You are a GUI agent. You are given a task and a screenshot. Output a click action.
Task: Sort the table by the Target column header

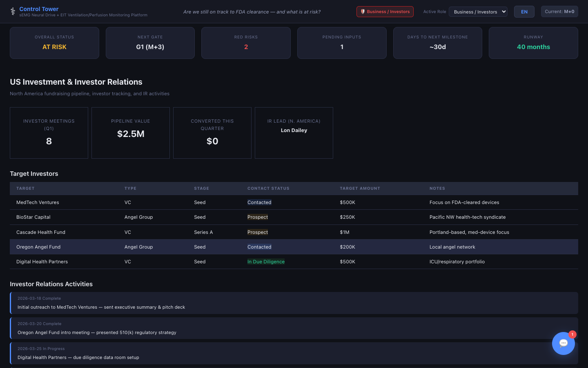[25, 188]
